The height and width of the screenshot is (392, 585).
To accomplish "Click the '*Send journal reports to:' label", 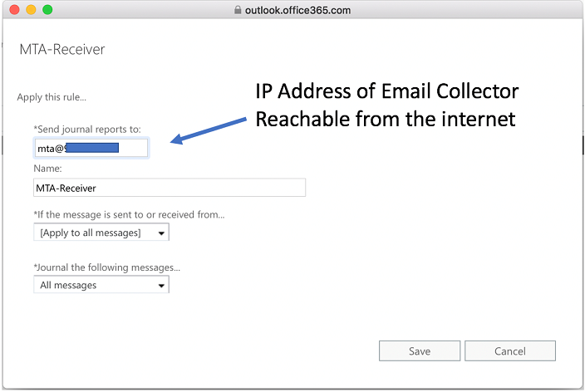I will [x=87, y=129].
